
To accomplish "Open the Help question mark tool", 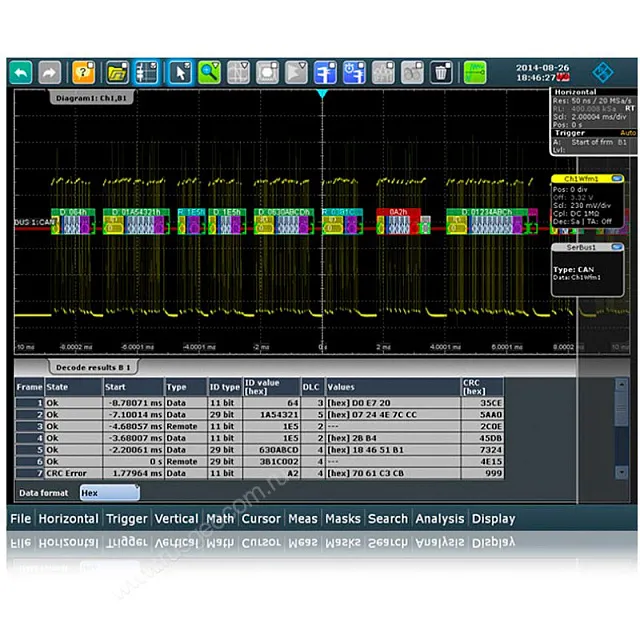I will point(85,72).
